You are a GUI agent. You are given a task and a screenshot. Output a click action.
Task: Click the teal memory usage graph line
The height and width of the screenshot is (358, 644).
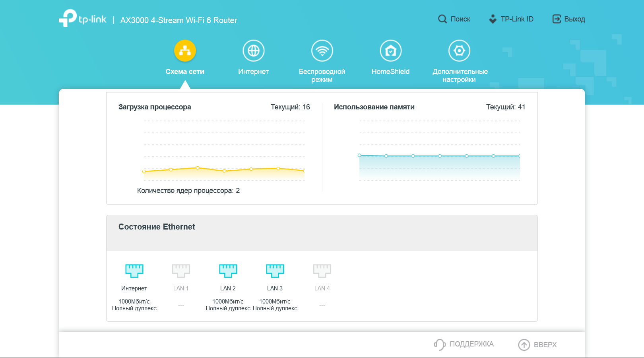[440, 156]
